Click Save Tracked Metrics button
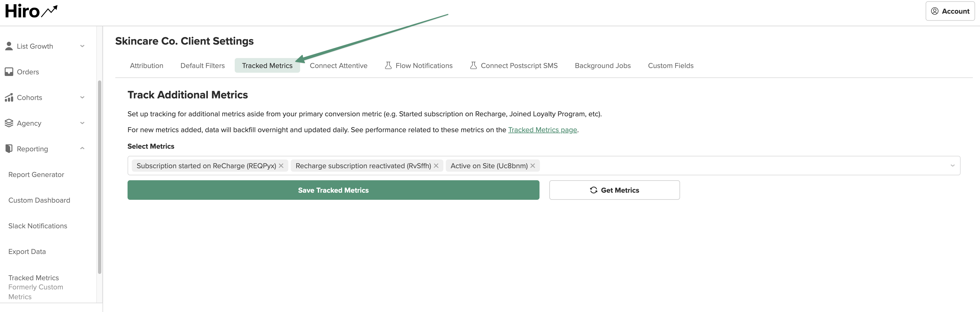 click(333, 190)
